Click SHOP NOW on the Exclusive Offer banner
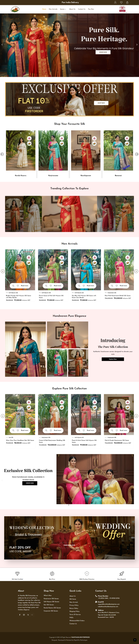 coord(101,103)
